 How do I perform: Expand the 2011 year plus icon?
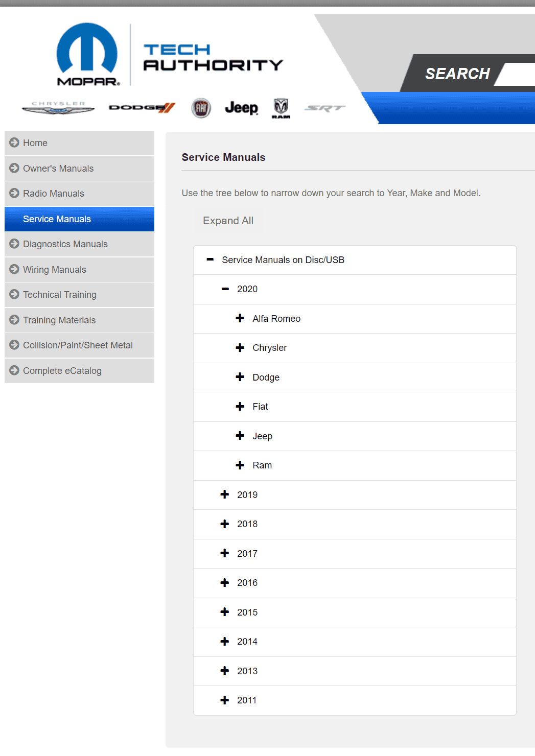click(225, 700)
